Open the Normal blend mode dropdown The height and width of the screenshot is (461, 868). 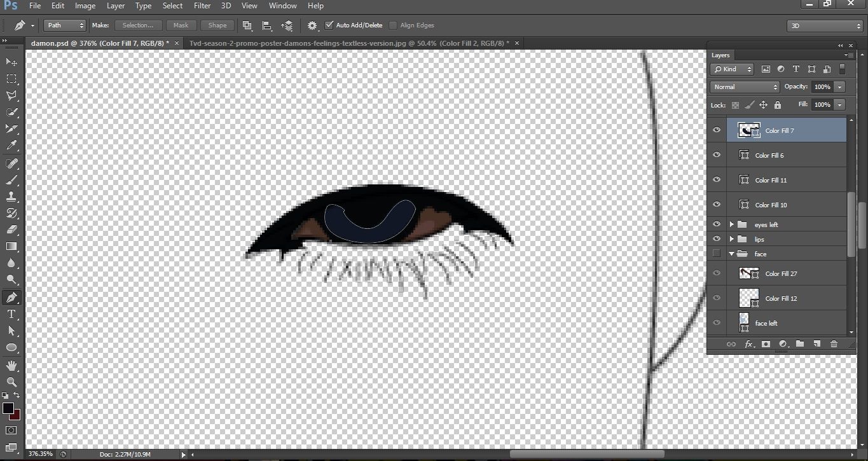(745, 86)
